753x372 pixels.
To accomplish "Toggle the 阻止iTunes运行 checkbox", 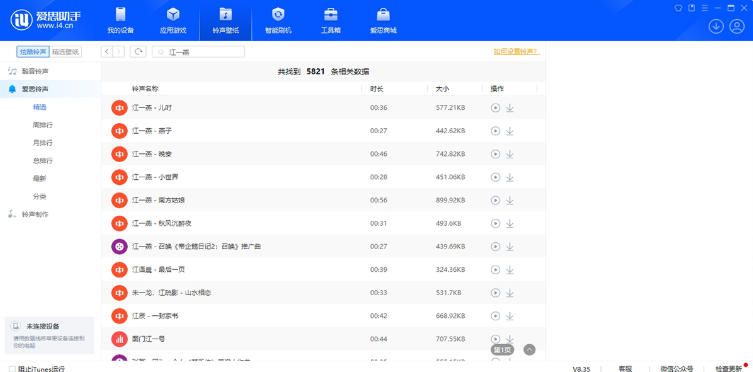I will 12,369.
